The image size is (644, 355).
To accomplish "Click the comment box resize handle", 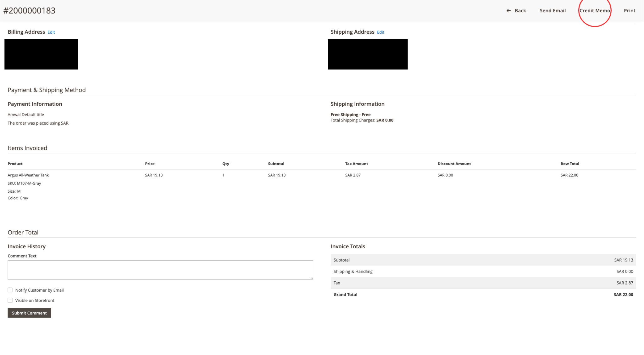I will (311, 278).
